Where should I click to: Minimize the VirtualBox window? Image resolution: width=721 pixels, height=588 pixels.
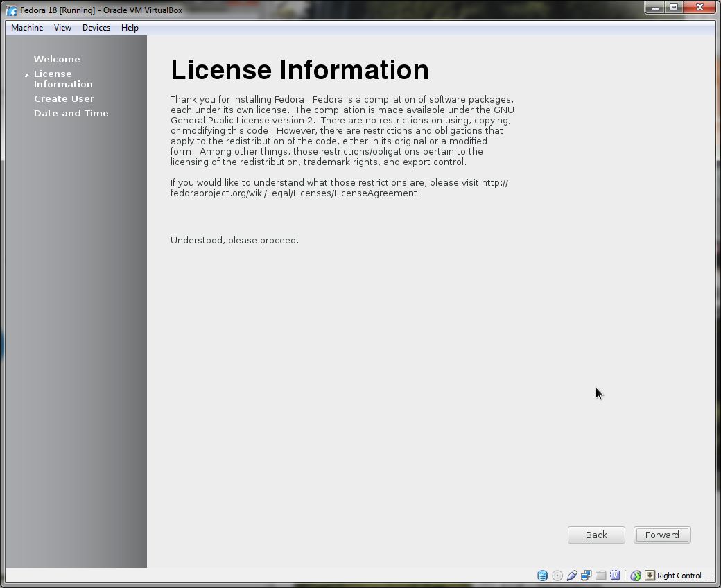tap(654, 8)
